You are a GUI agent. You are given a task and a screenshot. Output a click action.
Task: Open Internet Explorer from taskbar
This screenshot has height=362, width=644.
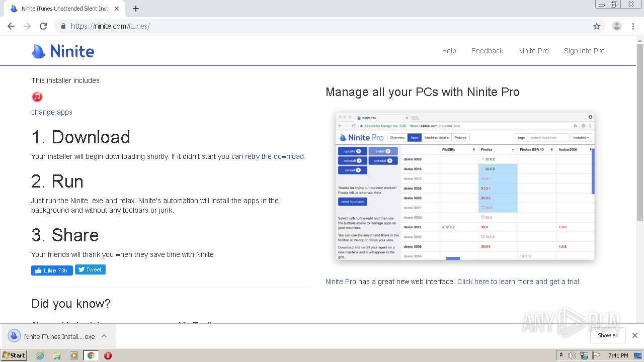pos(40,355)
